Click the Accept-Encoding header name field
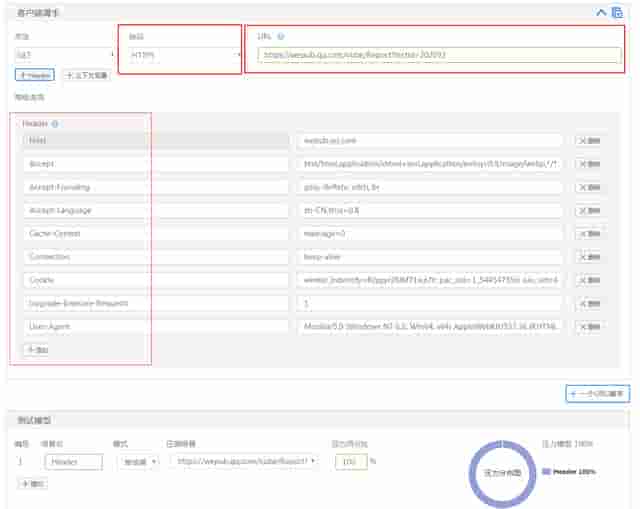Screen dimensions: 640x509 pyautogui.click(x=156, y=187)
